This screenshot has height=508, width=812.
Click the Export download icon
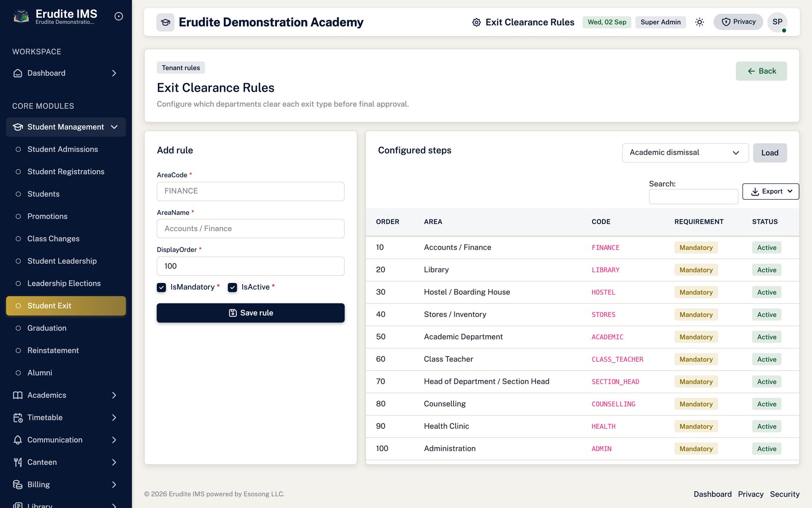point(755,192)
